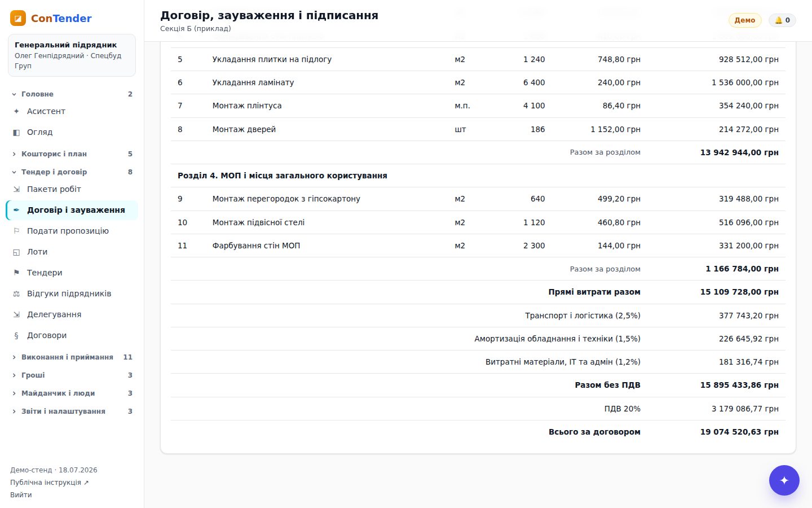The image size is (812, 508).
Task: Click the Вийти logout link
Action: (21, 495)
